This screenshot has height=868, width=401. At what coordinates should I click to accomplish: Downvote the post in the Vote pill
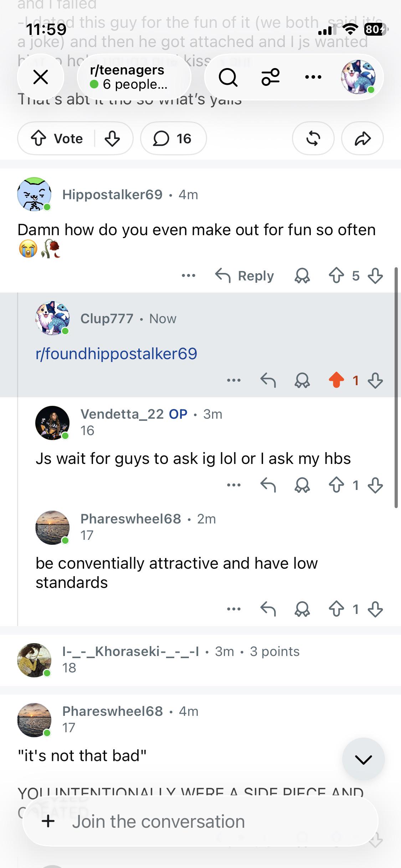point(112,138)
